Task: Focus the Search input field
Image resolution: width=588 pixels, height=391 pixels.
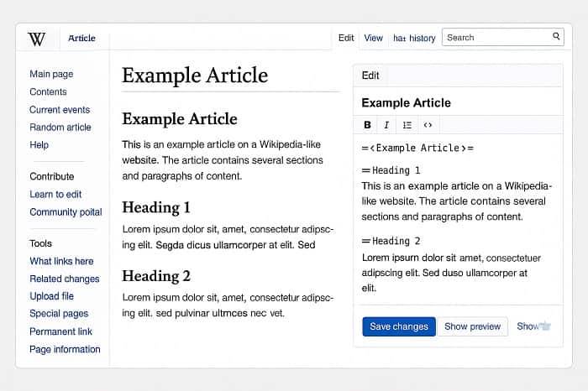Action: coord(496,37)
